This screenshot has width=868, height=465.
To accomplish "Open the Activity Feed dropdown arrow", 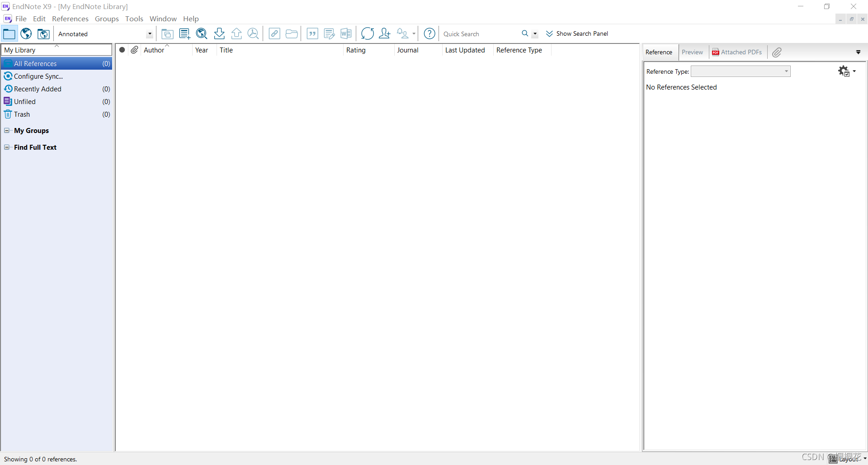I will pos(414,34).
